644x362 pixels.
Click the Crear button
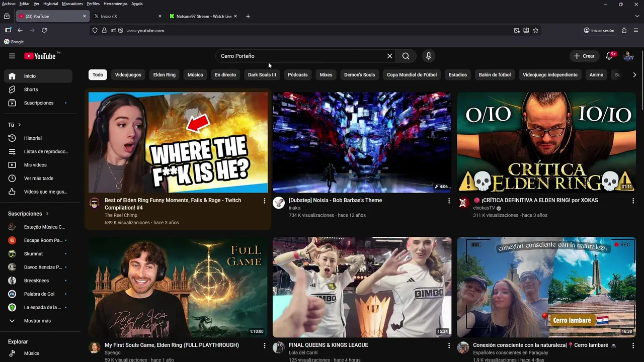[584, 56]
